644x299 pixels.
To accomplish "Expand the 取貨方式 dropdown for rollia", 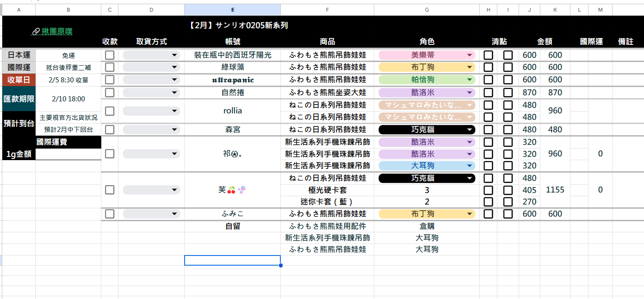I will 151,111.
